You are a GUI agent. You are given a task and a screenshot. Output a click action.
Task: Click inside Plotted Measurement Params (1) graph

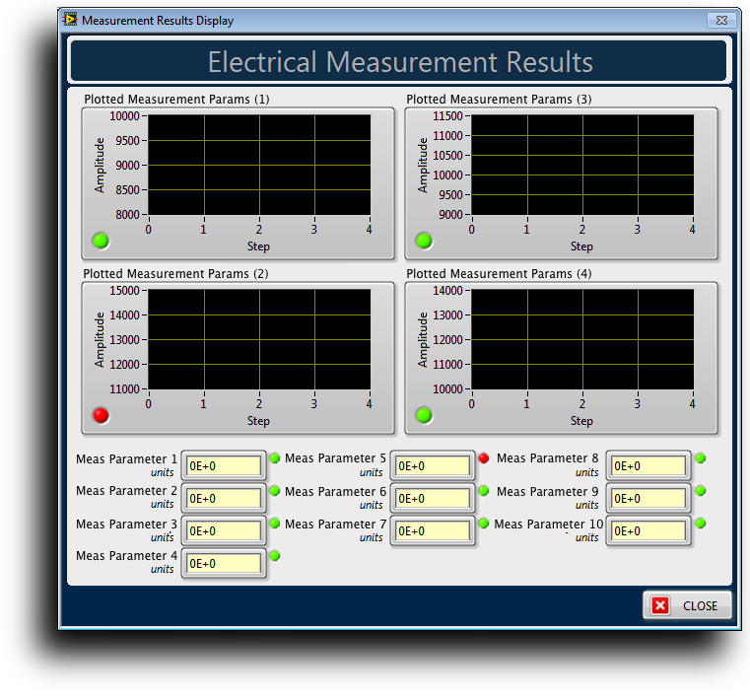click(259, 165)
